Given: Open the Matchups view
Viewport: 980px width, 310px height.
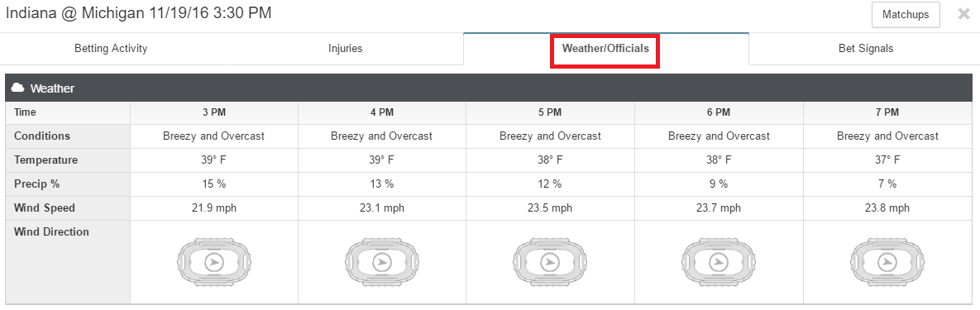Looking at the screenshot, I should [906, 14].
